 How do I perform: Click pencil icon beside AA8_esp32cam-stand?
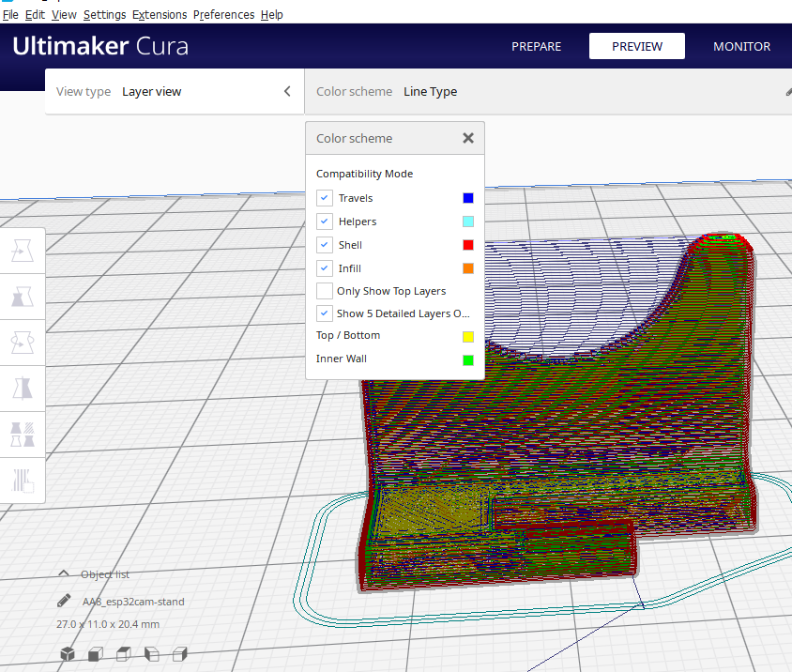[x=64, y=601]
